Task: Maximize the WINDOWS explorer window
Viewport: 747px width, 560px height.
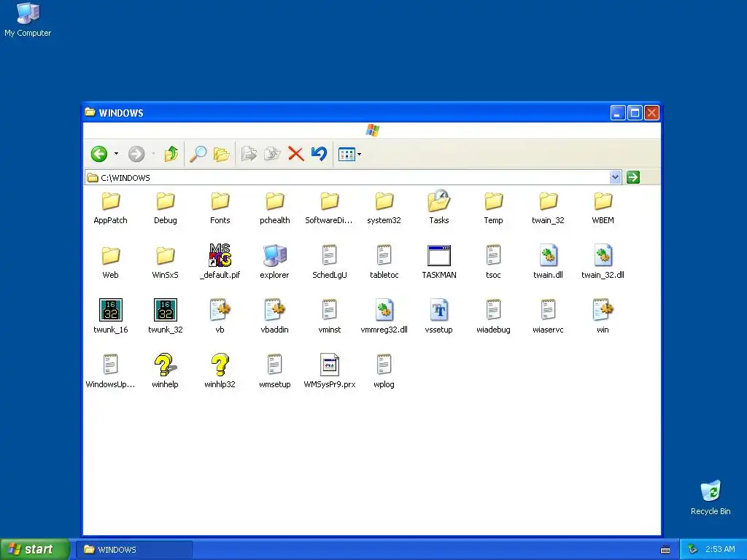Action: coord(635,113)
